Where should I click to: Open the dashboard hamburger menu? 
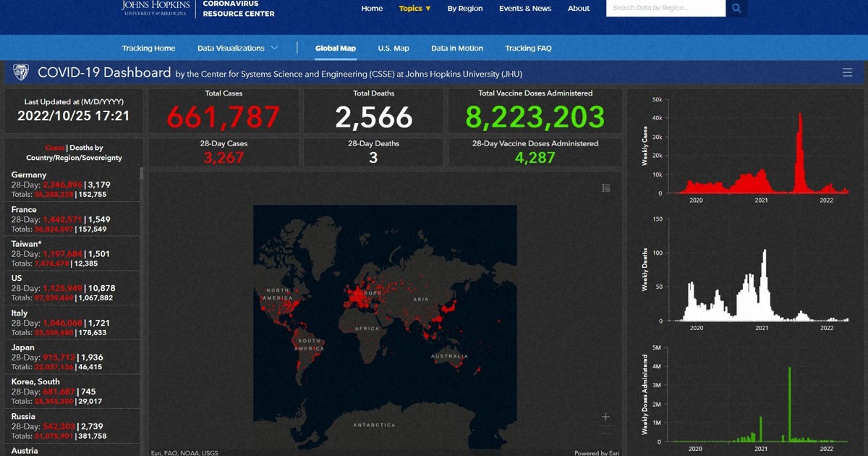pos(847,72)
